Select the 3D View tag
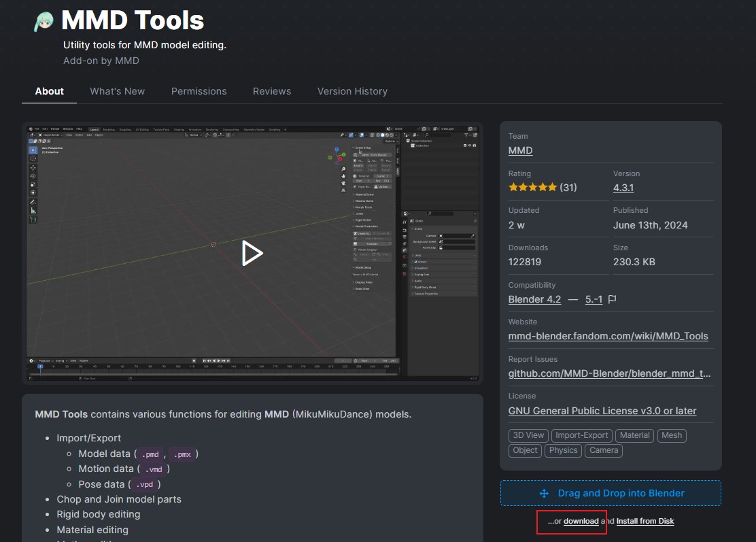 pos(528,435)
